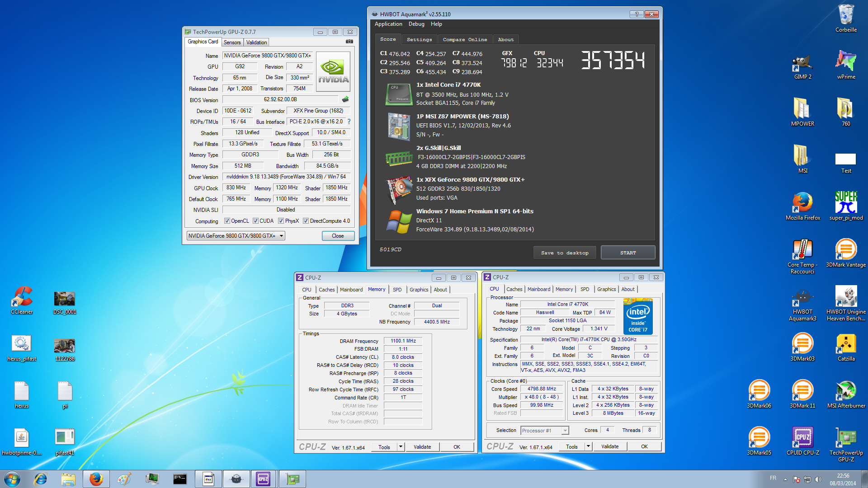
Task: Expand Tools dropdown arrow in CPU tab CPU-Z
Action: coord(588,446)
